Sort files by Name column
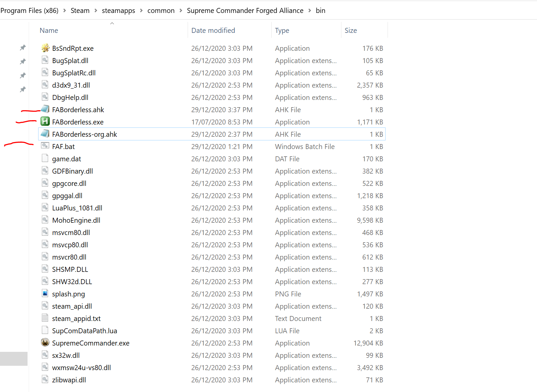The image size is (537, 392). pyautogui.click(x=49, y=31)
